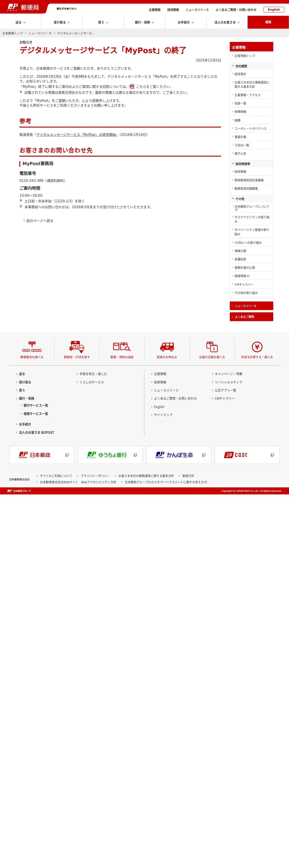Open 公式アプリ一覧 footer link

(225, 391)
